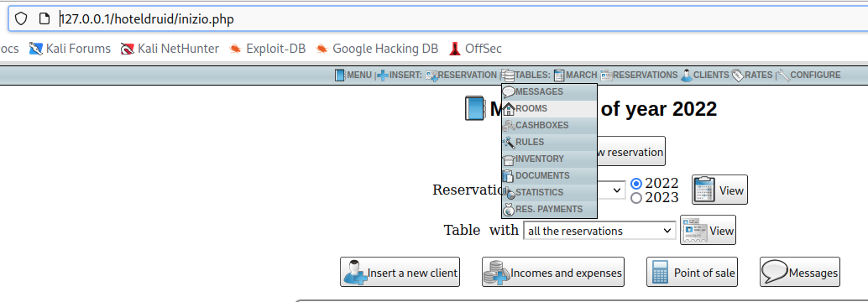Click the CASHBOXES coins icon

(x=509, y=126)
